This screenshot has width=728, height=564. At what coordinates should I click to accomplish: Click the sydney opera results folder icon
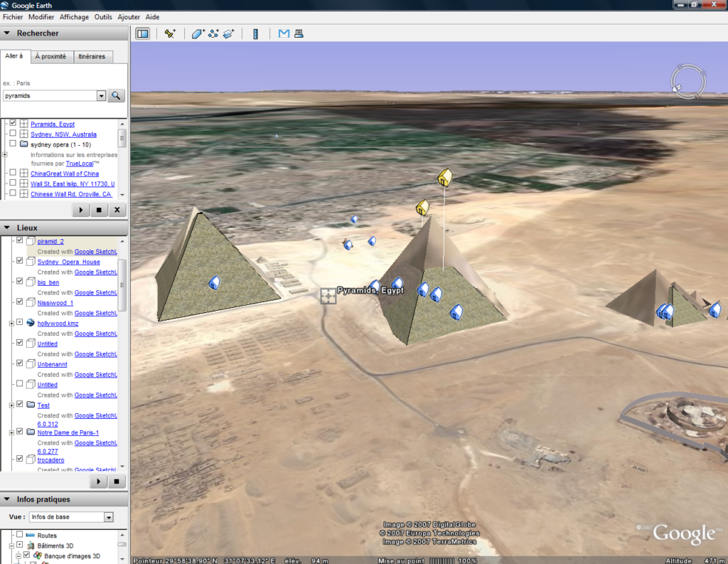[x=23, y=144]
